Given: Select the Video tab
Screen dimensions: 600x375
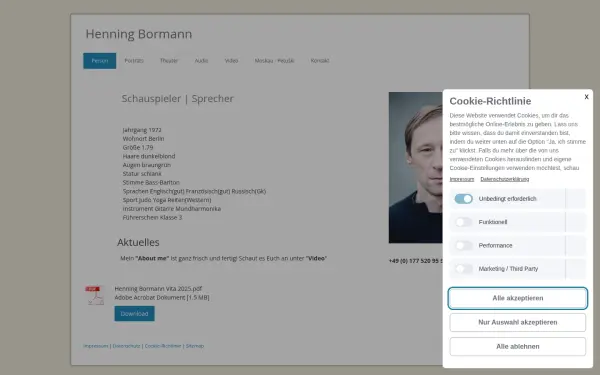Looking at the screenshot, I should pyautogui.click(x=231, y=61).
